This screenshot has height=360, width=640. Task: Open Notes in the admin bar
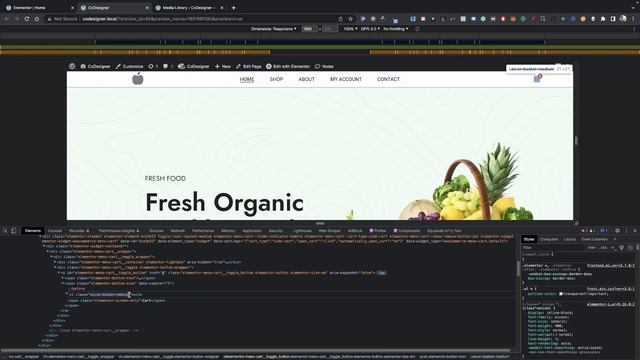324,66
